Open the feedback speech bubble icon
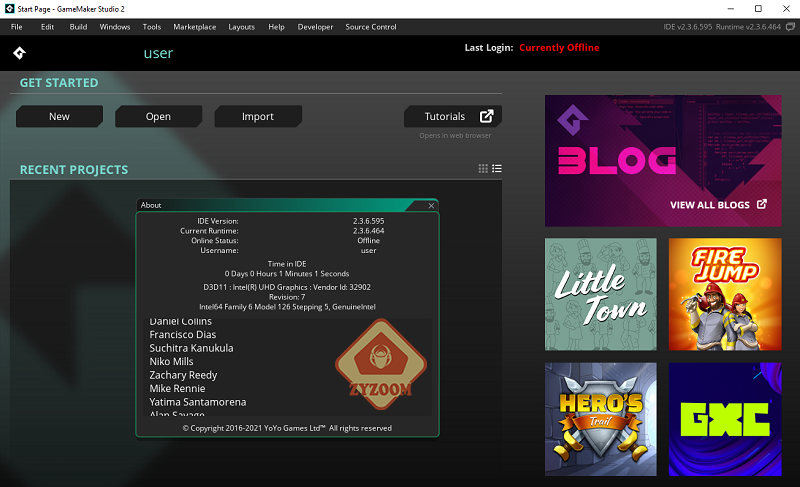Image resolution: width=800 pixels, height=487 pixels. 790,27
